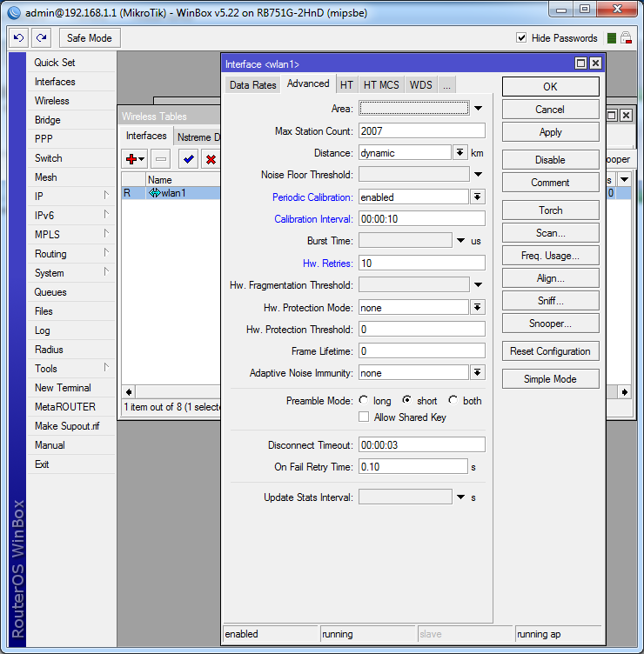Click the Calibration Interval input field
The width and height of the screenshot is (644, 654).
click(422, 219)
